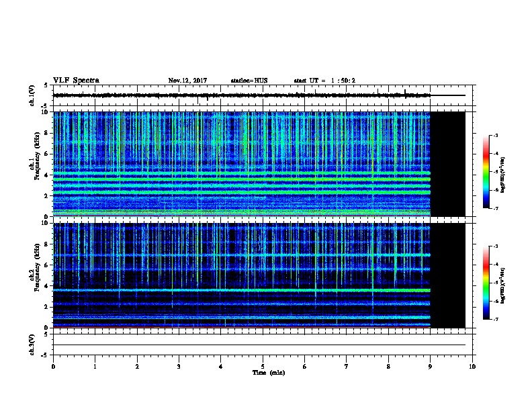Click the time axis tick label "10"
The image size is (532, 411).
[472, 366]
